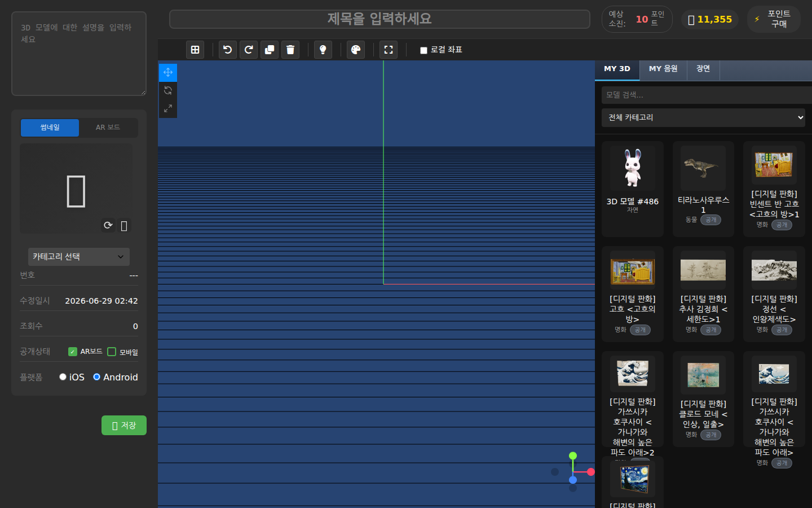Click the empty thumbnail preview area
The image size is (812, 508).
click(76, 189)
